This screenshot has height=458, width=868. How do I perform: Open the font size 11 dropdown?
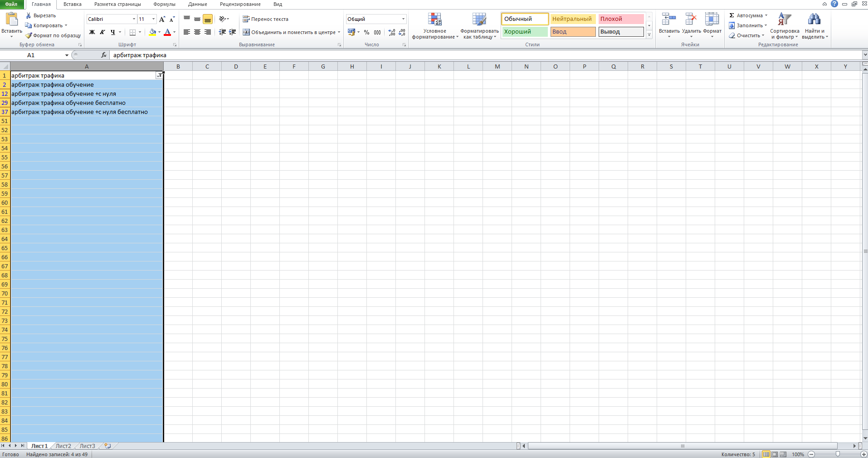pos(153,19)
